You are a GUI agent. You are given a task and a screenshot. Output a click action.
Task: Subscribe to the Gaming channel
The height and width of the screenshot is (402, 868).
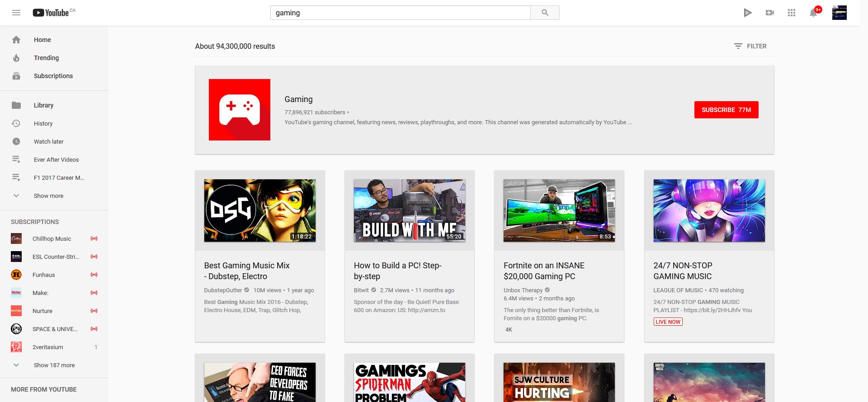tap(726, 110)
